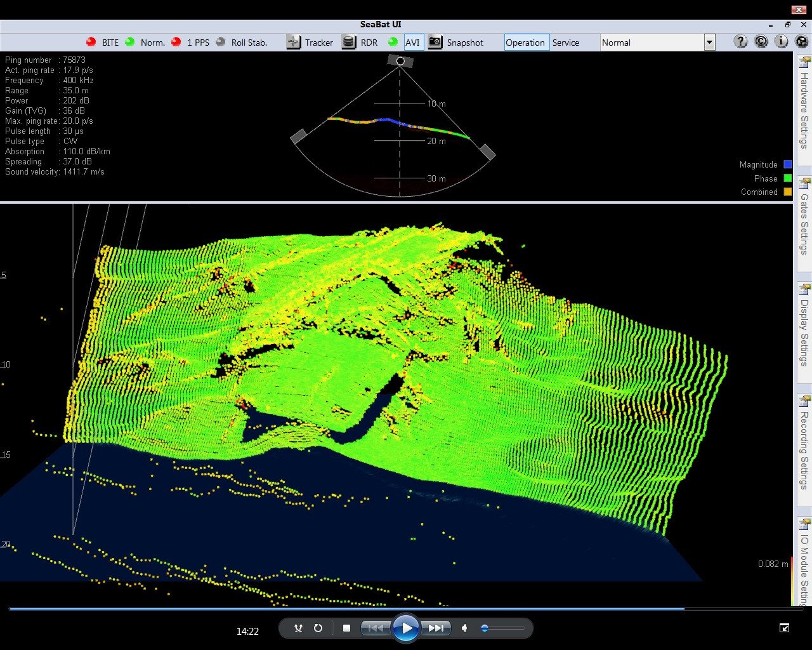Click the copyright info icon

761,42
